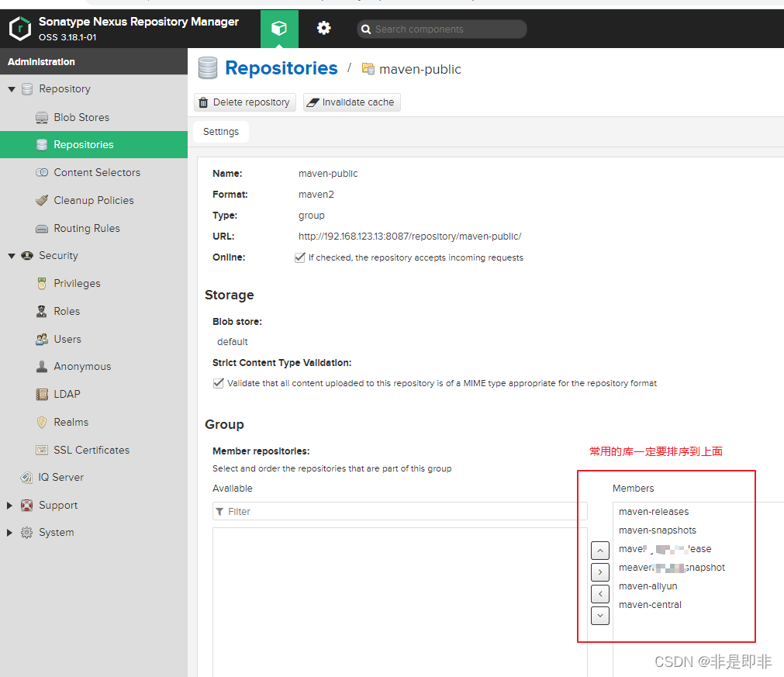Click the Roles person icon
This screenshot has height=677, width=784.
[x=42, y=312]
